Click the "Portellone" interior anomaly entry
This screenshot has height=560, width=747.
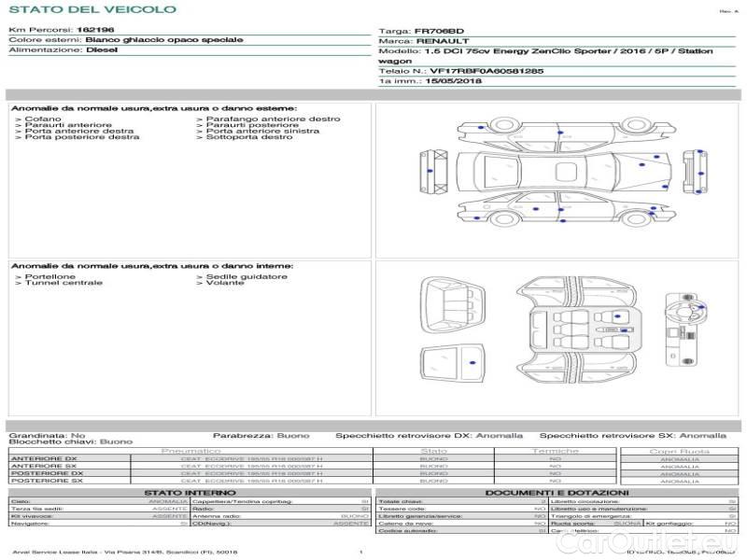click(50, 276)
